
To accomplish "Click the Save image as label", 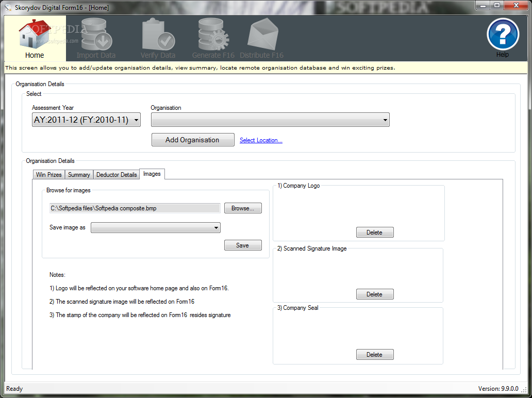I will click(68, 227).
